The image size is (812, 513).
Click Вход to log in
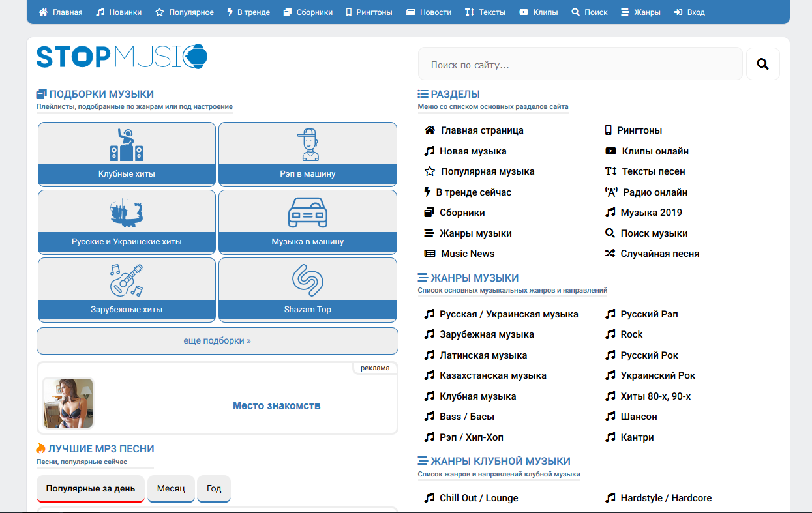(x=689, y=12)
